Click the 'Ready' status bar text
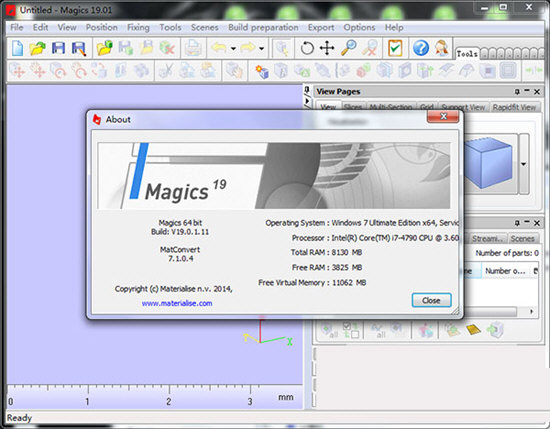This screenshot has width=550, height=429. click(x=19, y=418)
